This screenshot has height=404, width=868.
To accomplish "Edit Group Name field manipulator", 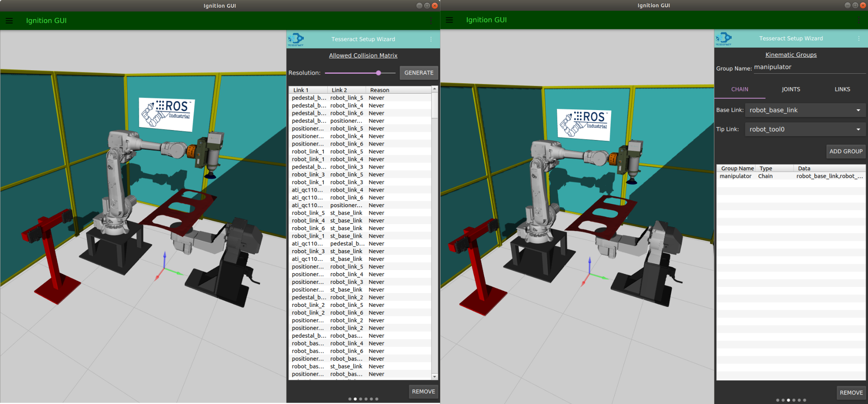I will [x=809, y=67].
